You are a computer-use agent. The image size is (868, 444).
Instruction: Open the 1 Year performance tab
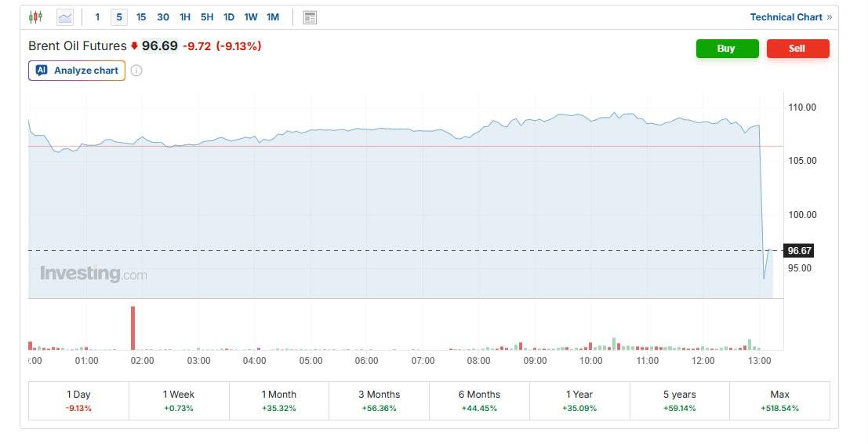pos(579,400)
